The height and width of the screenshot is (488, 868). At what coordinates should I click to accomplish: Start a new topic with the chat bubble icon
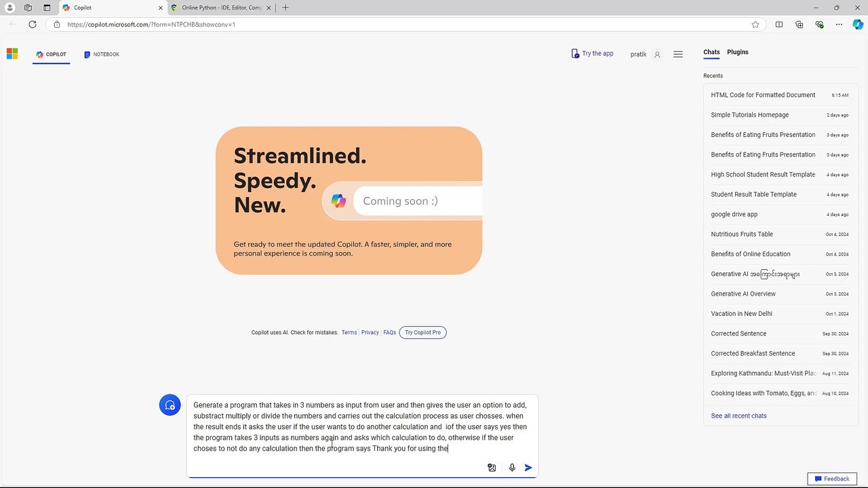170,405
